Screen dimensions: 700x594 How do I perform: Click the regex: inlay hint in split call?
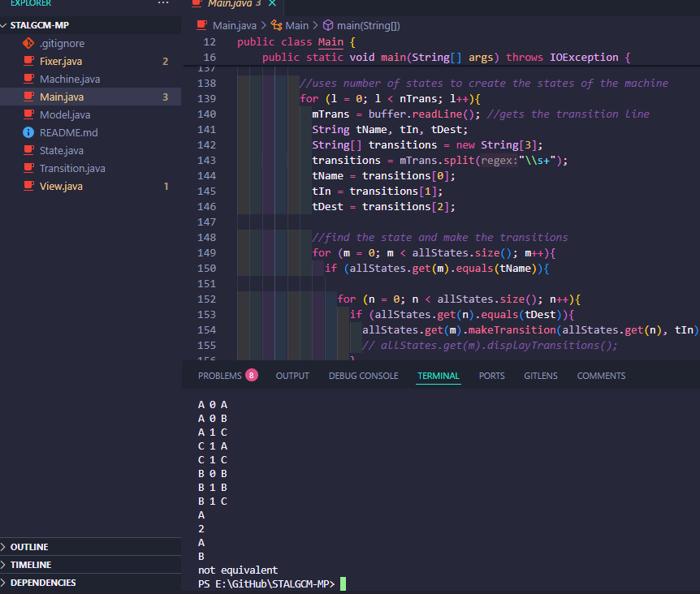(x=499, y=160)
